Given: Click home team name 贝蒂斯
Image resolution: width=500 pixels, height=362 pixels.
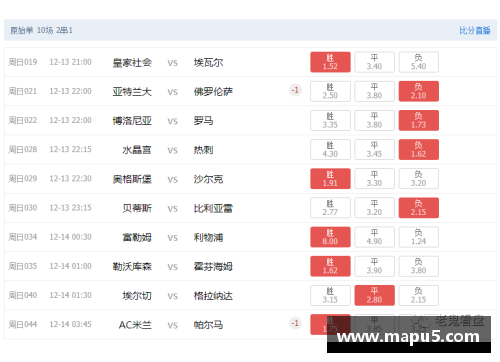Looking at the screenshot, I should pos(137,208).
